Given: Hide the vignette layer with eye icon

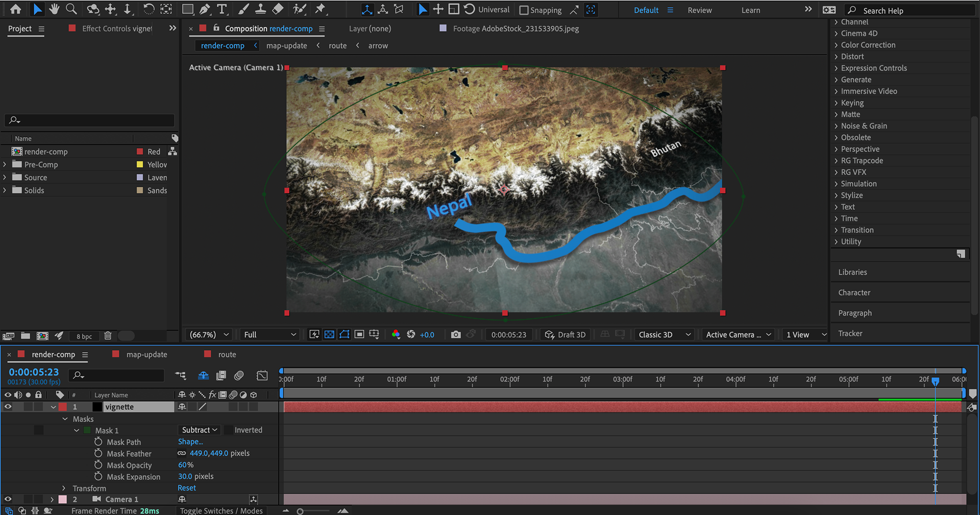Looking at the screenshot, I should pyautogui.click(x=8, y=407).
